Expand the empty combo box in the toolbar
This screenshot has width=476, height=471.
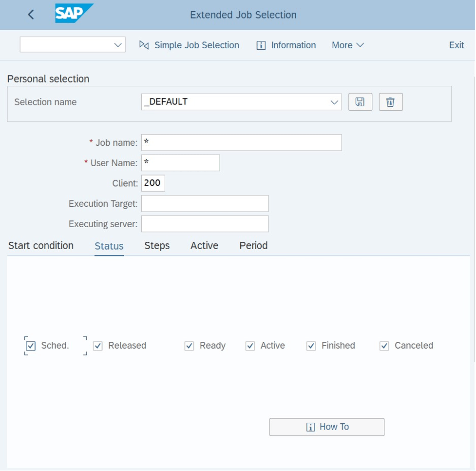(x=117, y=44)
